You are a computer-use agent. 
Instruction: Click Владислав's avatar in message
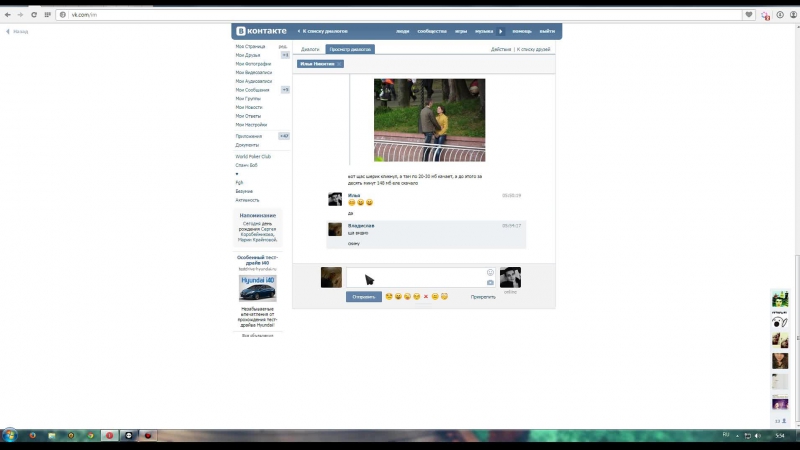(335, 229)
